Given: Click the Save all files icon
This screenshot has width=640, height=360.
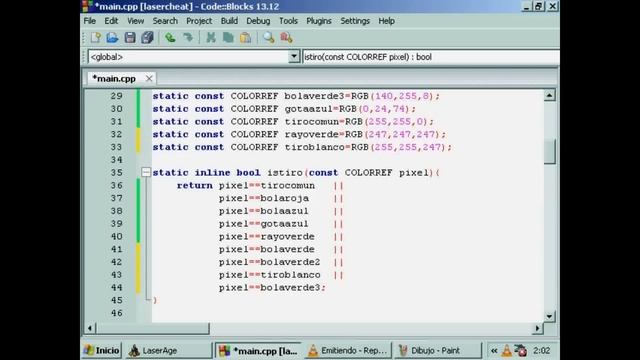Looking at the screenshot, I should [x=147, y=38].
